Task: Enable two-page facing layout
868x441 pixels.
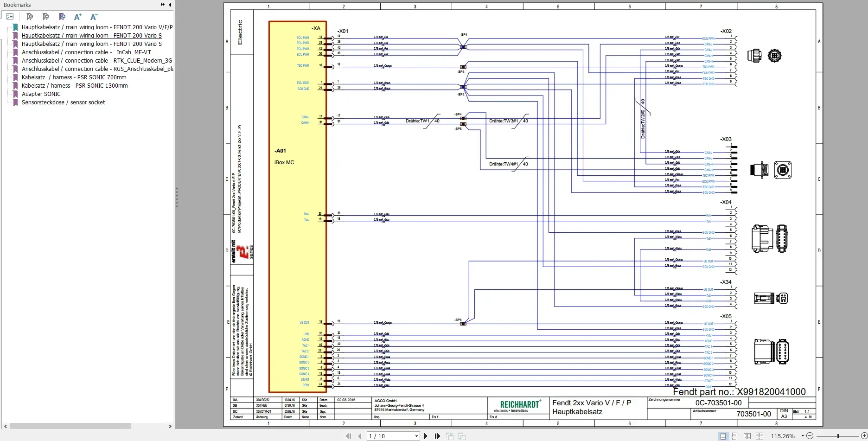Action: click(x=747, y=436)
